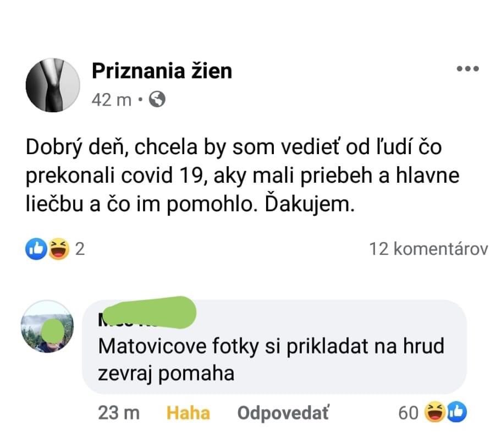Click the blue thumbs-up icon on comment reactions
The width and height of the screenshot is (496, 448).
(456, 413)
